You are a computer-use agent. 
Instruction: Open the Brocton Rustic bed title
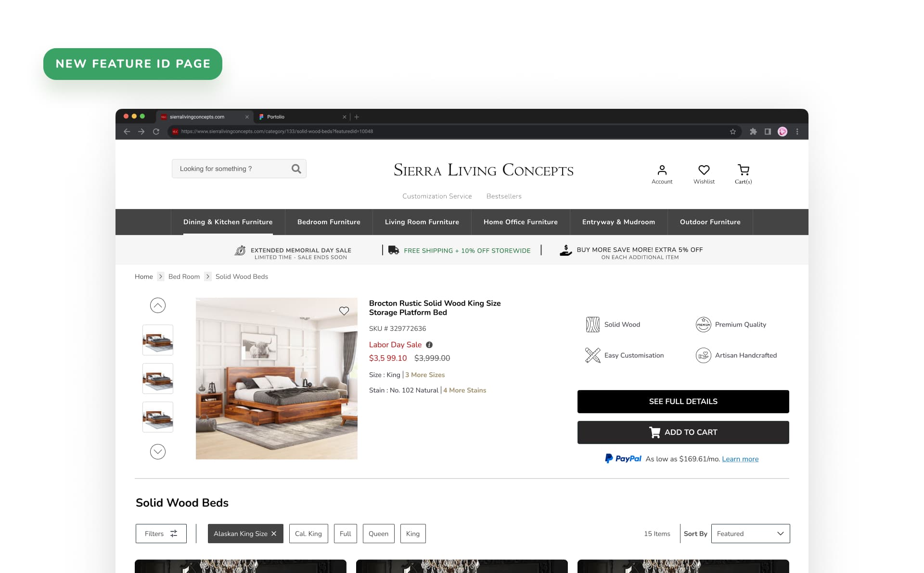tap(435, 308)
